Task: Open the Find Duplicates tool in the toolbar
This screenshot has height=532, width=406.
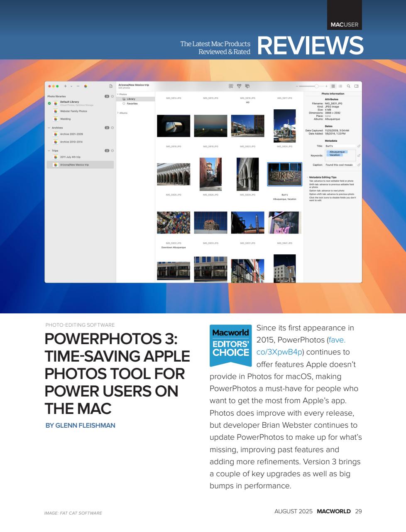Action: coord(231,86)
